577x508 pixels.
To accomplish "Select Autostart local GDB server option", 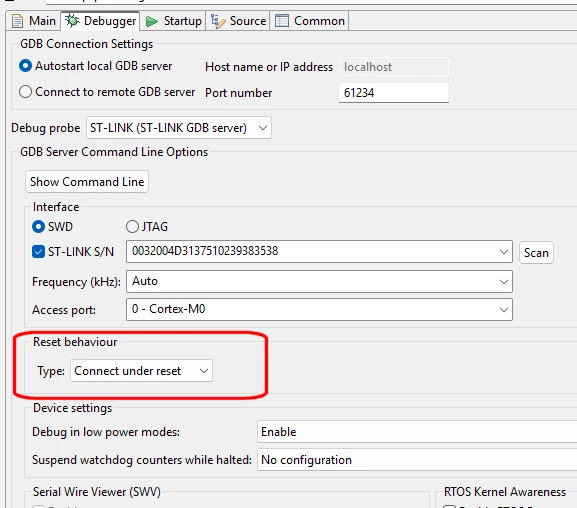I will (96, 66).
